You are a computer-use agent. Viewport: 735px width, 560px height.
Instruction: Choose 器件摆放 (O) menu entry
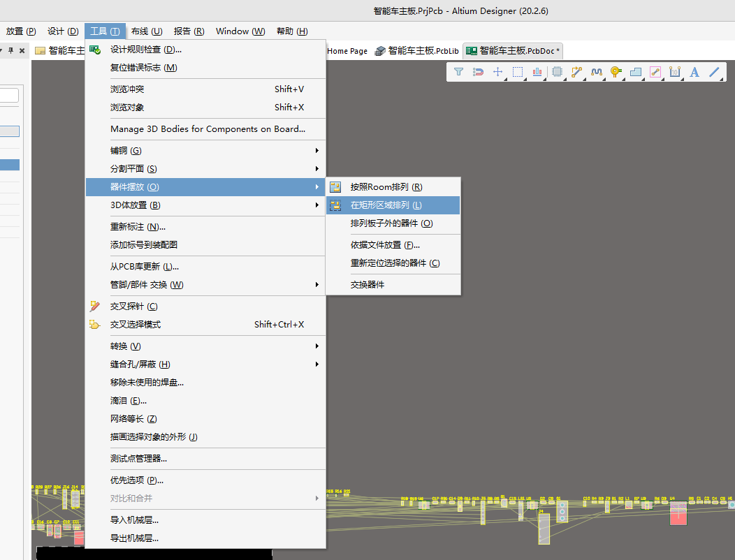coord(205,187)
